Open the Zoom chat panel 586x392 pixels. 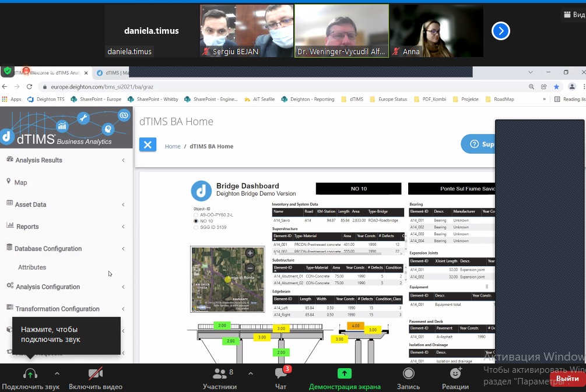tap(280, 374)
